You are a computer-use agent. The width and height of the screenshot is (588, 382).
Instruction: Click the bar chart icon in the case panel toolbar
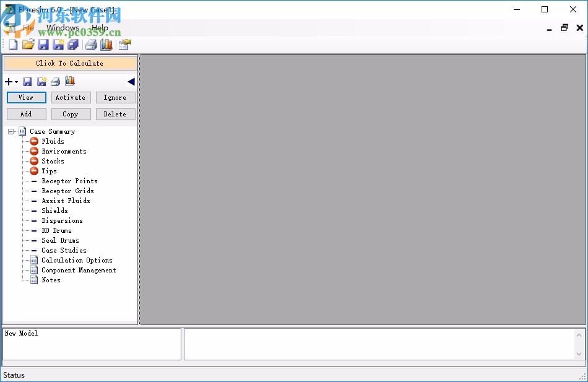click(x=70, y=80)
